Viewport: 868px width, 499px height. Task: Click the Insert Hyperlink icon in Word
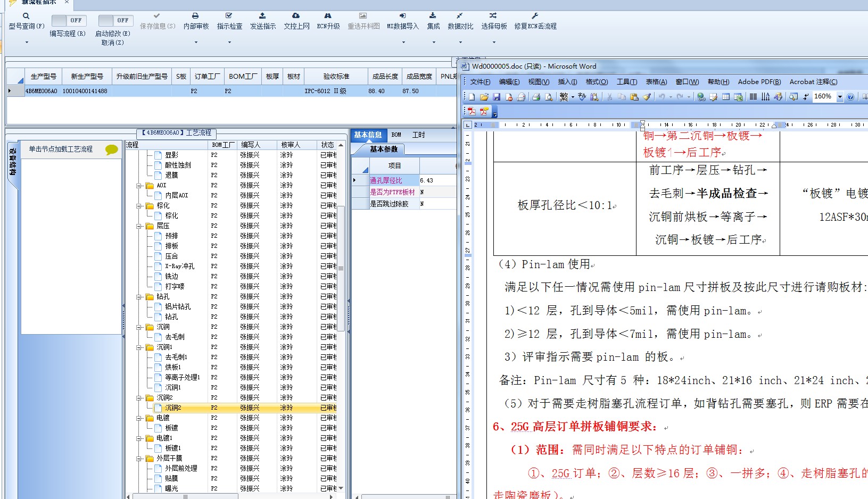coord(701,97)
